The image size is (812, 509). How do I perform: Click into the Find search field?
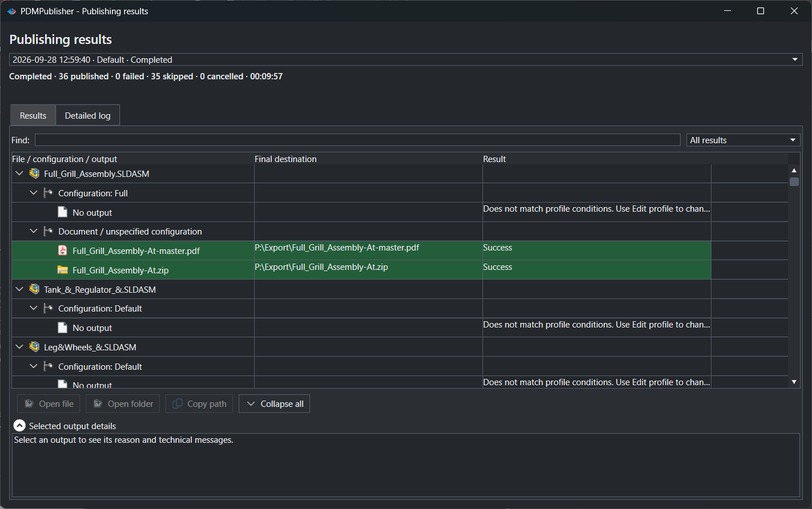(x=357, y=140)
